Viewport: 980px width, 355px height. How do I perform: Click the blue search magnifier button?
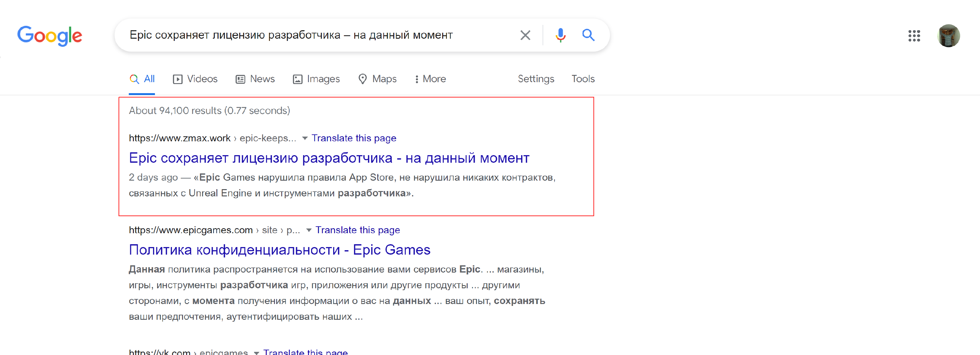tap(588, 35)
